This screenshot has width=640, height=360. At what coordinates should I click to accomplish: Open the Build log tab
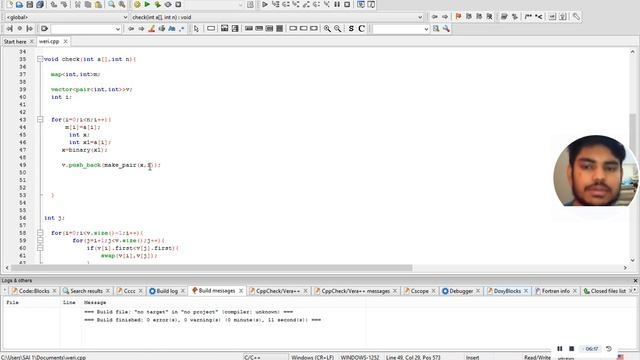167,291
